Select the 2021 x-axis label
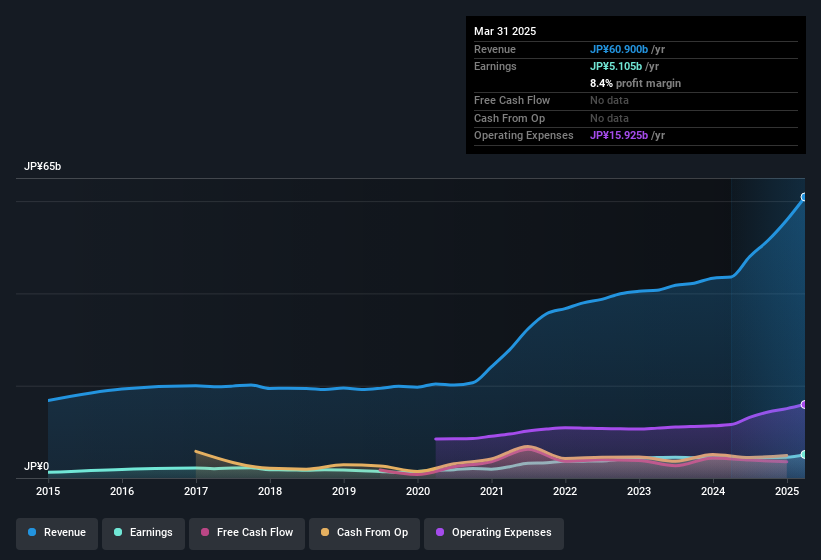Screen dimensions: 821x560 pyautogui.click(x=492, y=491)
